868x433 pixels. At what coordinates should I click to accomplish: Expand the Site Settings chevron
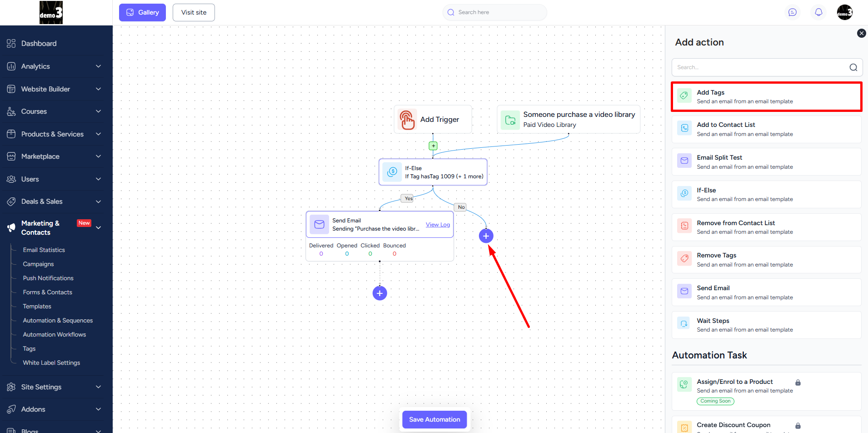[98, 387]
